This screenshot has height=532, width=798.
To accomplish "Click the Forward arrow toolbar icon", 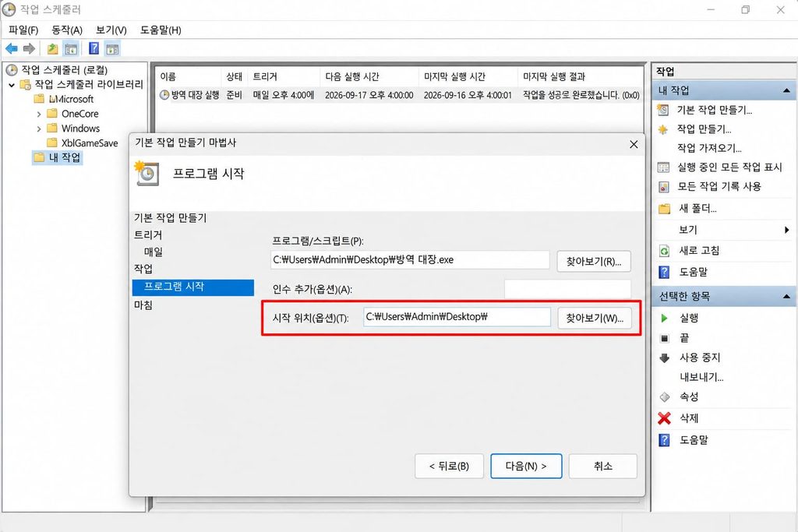I will (29, 49).
